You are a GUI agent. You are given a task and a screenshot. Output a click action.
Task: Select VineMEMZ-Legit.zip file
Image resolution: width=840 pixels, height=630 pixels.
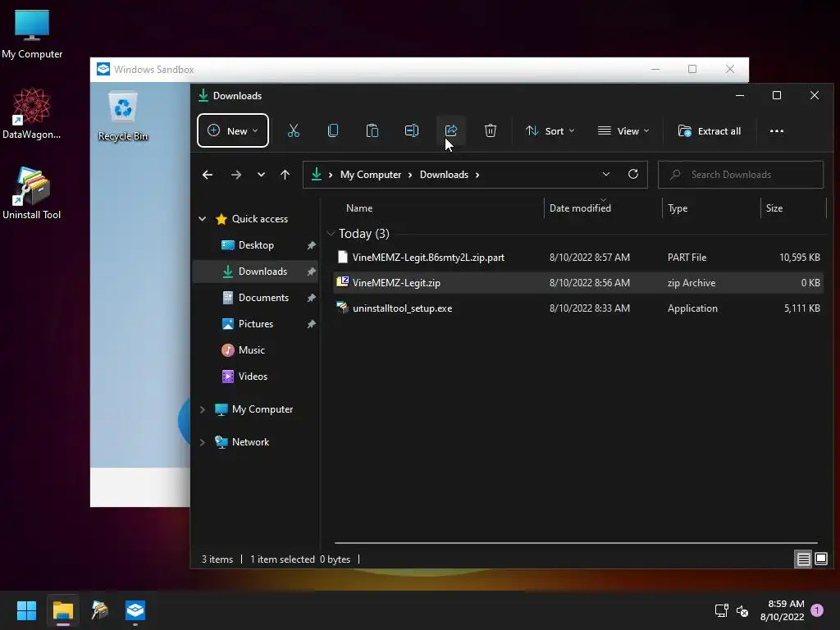point(578,283)
